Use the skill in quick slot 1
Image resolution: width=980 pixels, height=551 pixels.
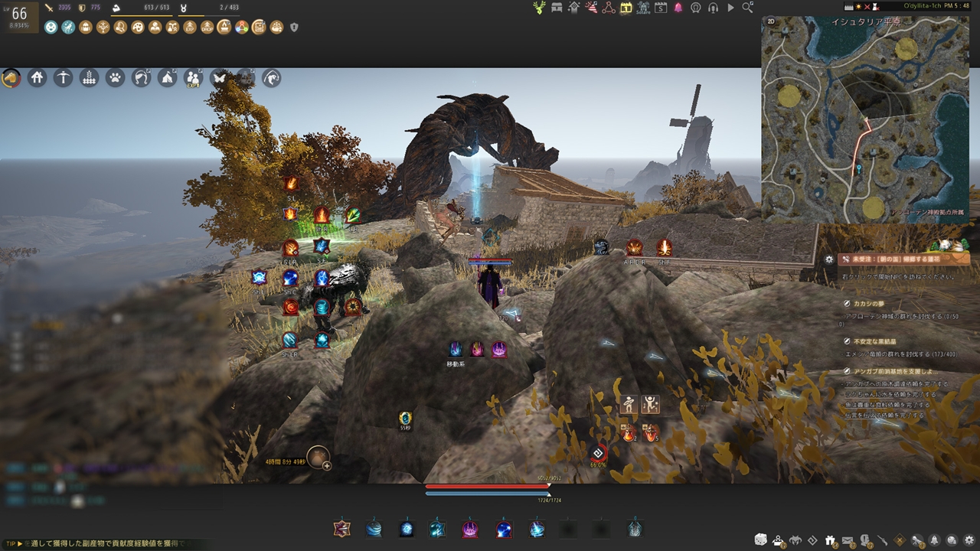point(341,528)
